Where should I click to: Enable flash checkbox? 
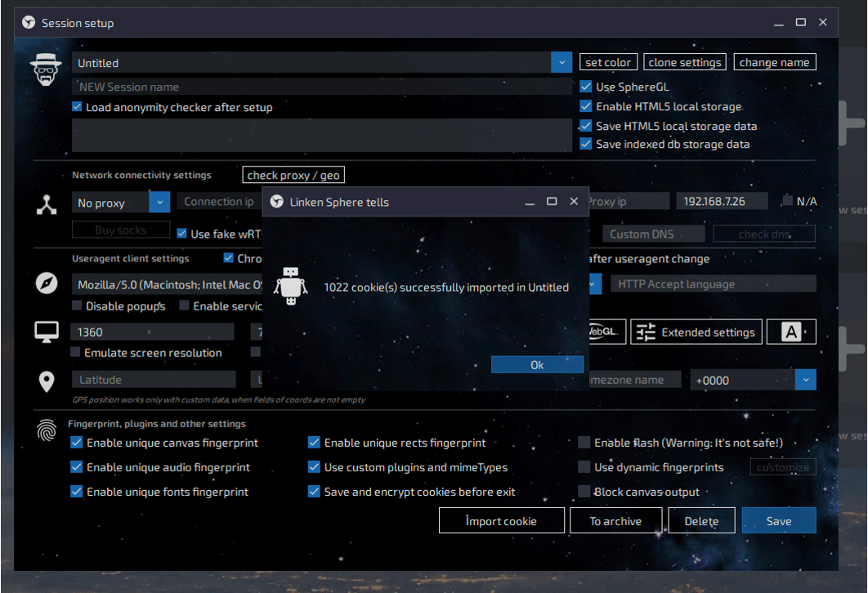(584, 443)
